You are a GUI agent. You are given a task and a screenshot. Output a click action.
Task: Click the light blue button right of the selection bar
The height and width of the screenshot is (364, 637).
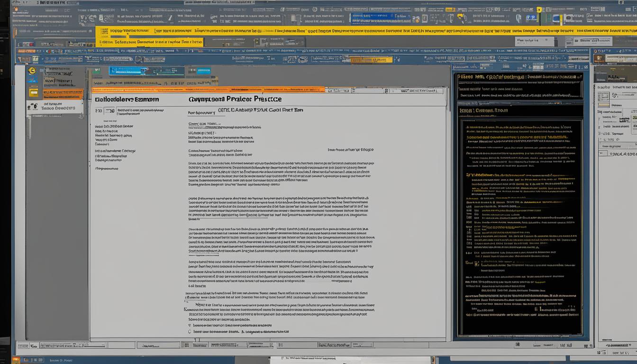203,71
